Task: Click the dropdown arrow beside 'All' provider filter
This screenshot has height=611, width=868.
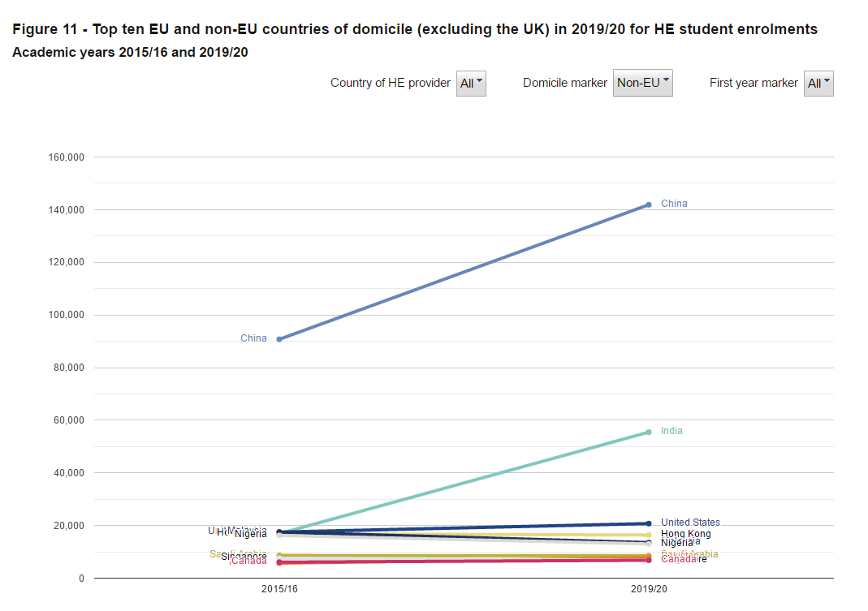Action: click(x=477, y=81)
